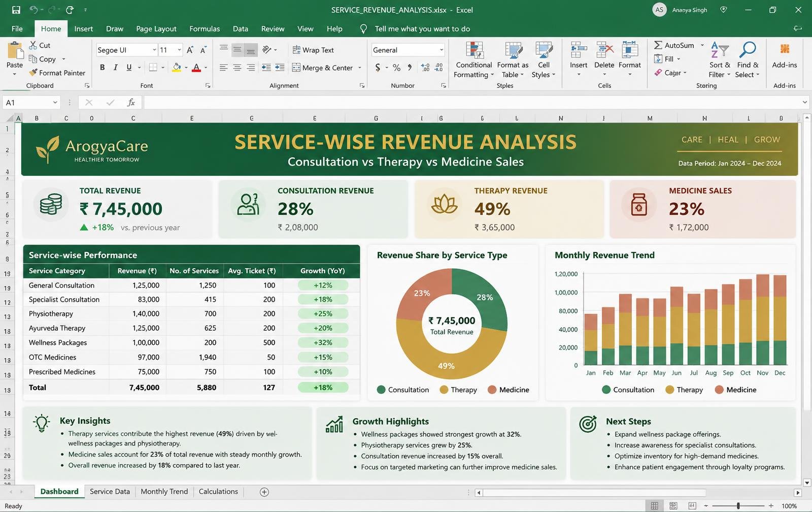Open the Page Layout ribbon tab

(x=156, y=28)
